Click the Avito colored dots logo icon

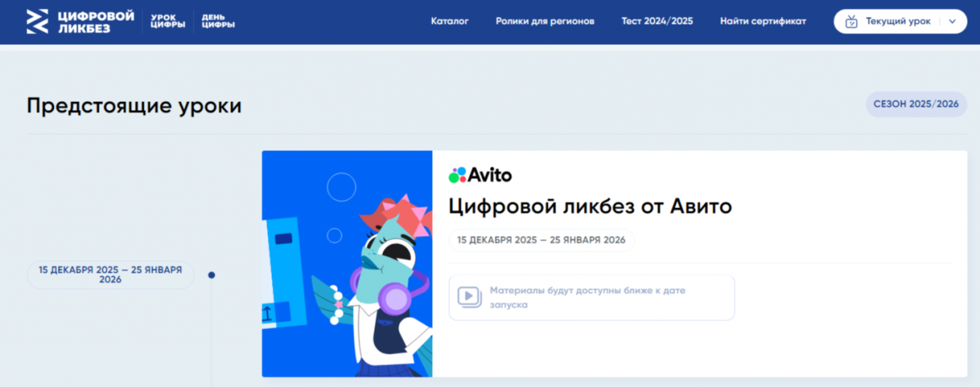pos(457,175)
